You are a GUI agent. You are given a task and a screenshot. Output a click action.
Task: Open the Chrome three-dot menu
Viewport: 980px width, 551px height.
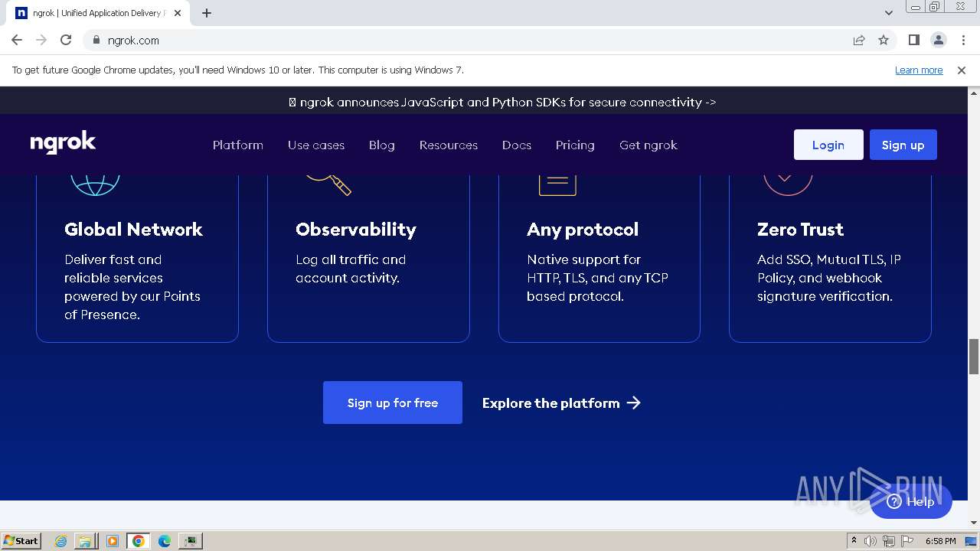963,40
